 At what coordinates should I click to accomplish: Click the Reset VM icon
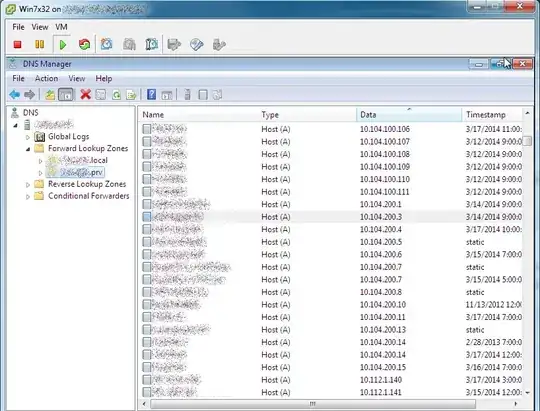click(84, 44)
